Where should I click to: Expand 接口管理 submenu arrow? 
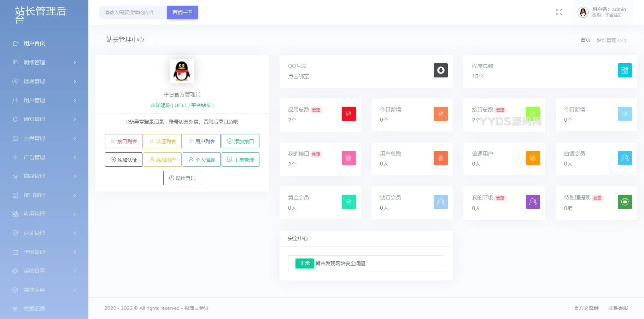point(75,195)
